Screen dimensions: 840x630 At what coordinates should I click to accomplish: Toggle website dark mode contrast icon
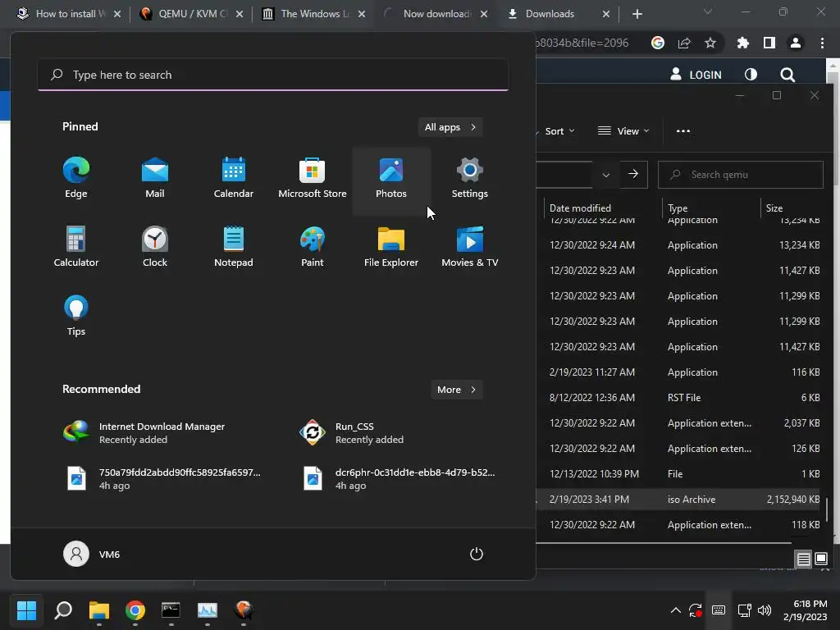click(x=751, y=75)
